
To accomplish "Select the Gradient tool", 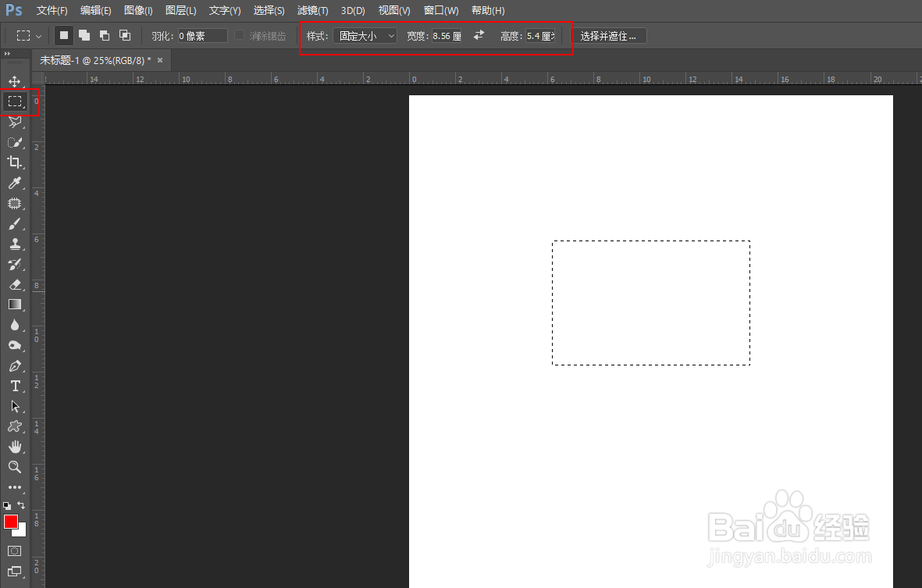I will 15,305.
